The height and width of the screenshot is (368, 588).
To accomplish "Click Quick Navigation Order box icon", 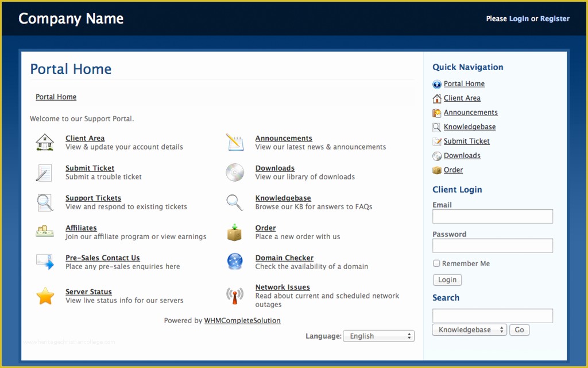I will point(437,170).
